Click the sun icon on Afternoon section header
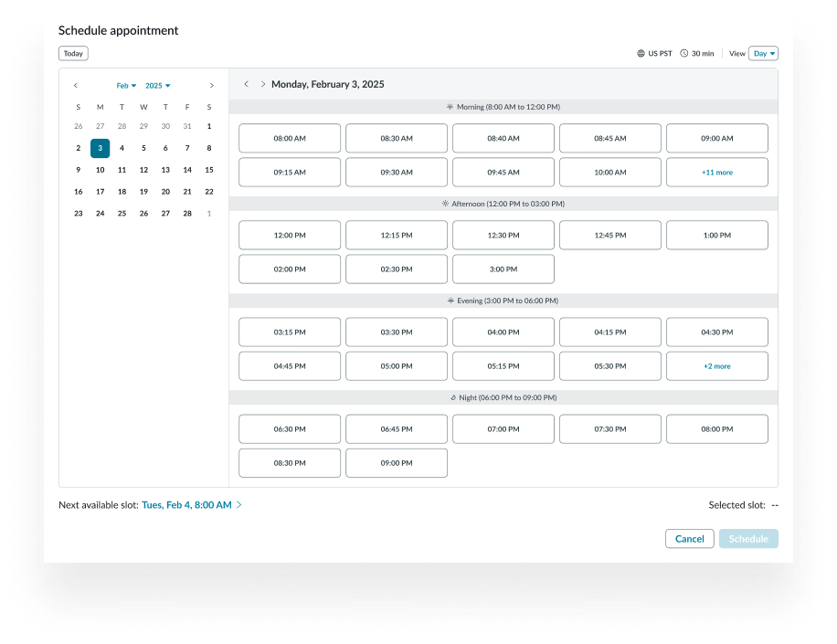Image resolution: width=837 pixels, height=644 pixels. 444,204
